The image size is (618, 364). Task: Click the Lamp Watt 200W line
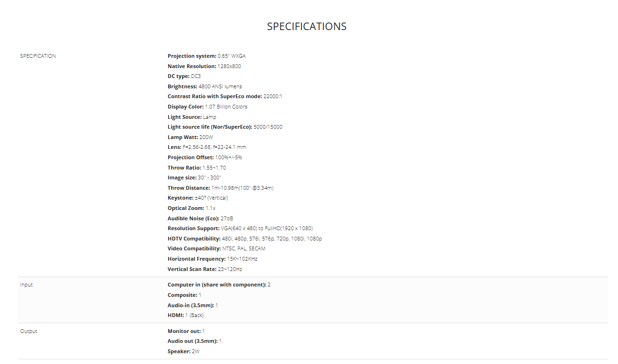(190, 137)
